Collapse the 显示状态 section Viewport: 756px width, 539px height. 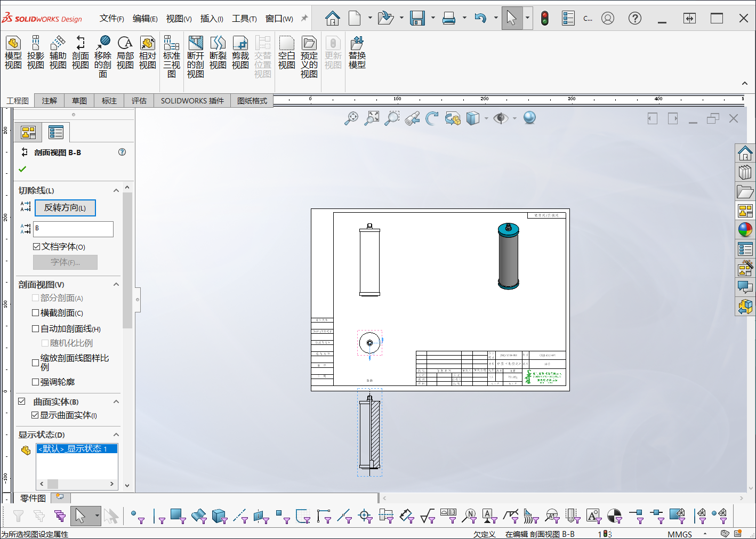(x=116, y=435)
